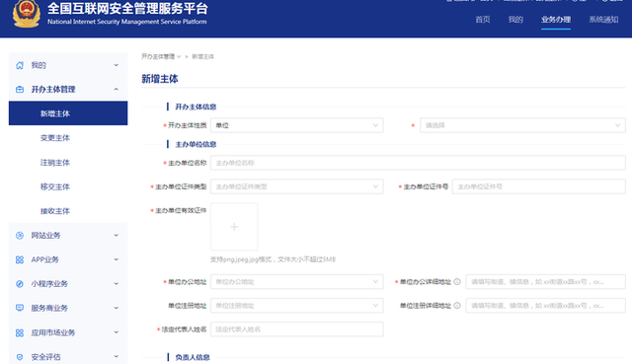Open the 开办主体性质 dropdown showing 单位

point(296,125)
